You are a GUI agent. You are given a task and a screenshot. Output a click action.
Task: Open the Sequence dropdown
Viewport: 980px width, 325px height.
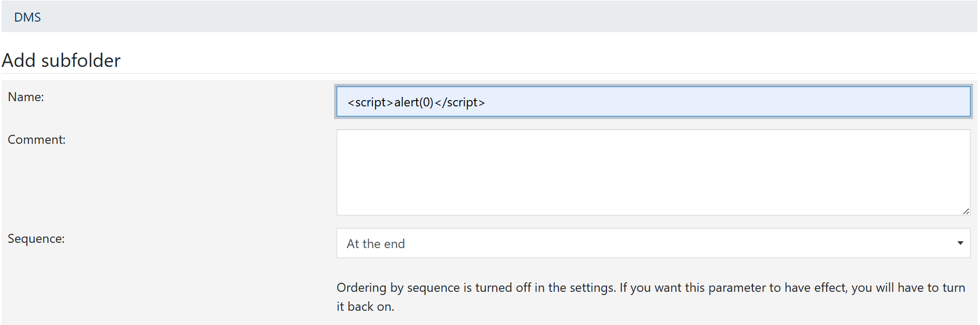(x=653, y=243)
